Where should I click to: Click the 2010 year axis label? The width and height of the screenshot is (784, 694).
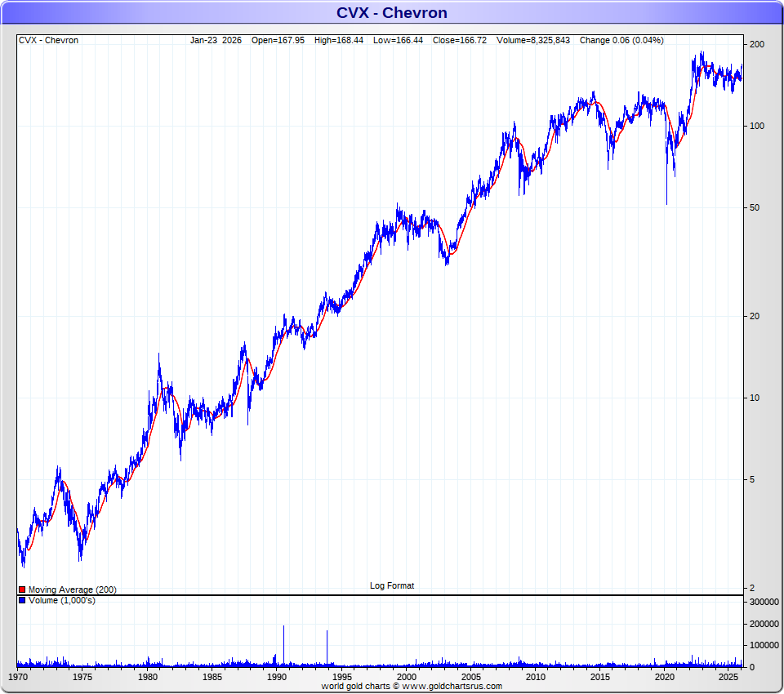point(536,677)
